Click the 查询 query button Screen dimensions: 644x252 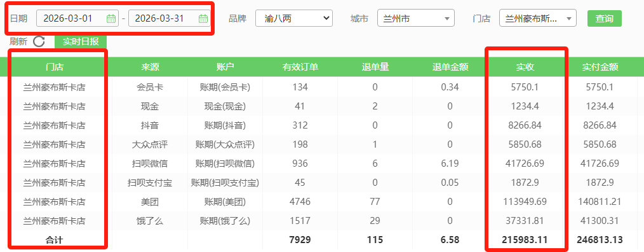tap(604, 18)
